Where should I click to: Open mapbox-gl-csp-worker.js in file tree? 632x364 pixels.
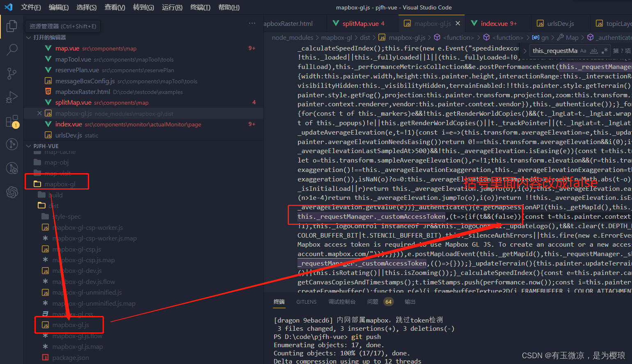pos(87,227)
